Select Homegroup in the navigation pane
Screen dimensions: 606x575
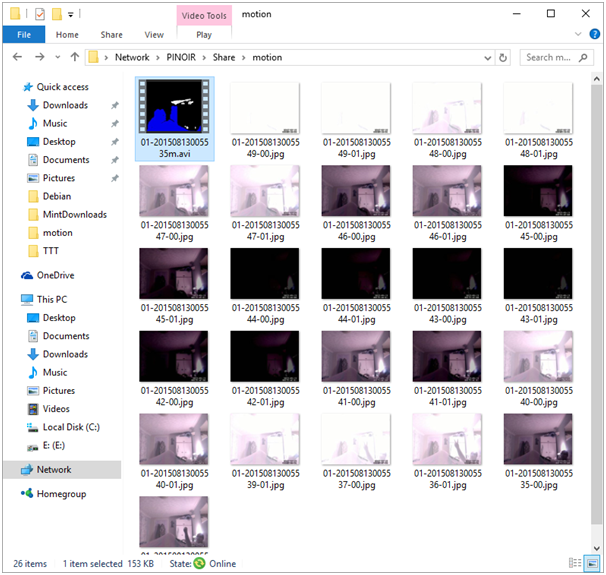(63, 493)
